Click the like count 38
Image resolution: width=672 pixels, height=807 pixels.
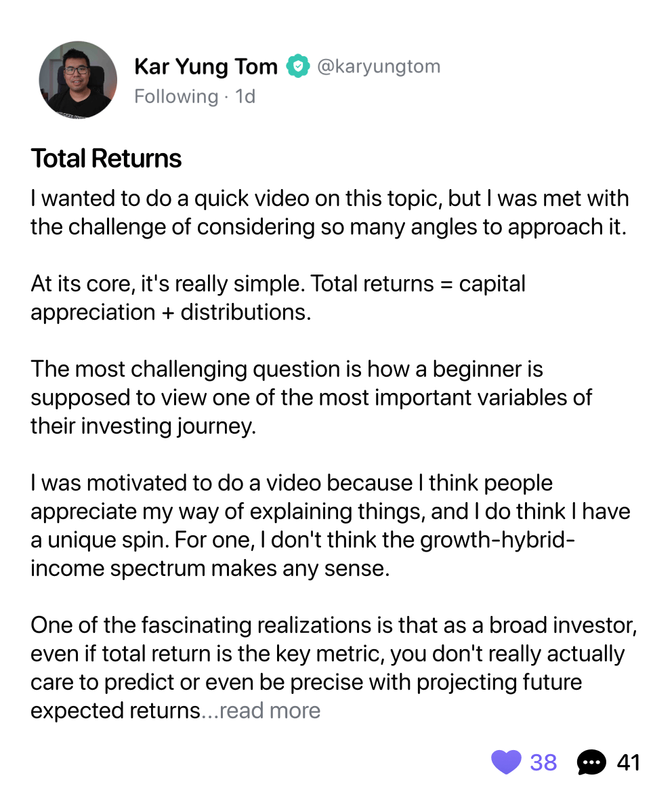coord(543,762)
